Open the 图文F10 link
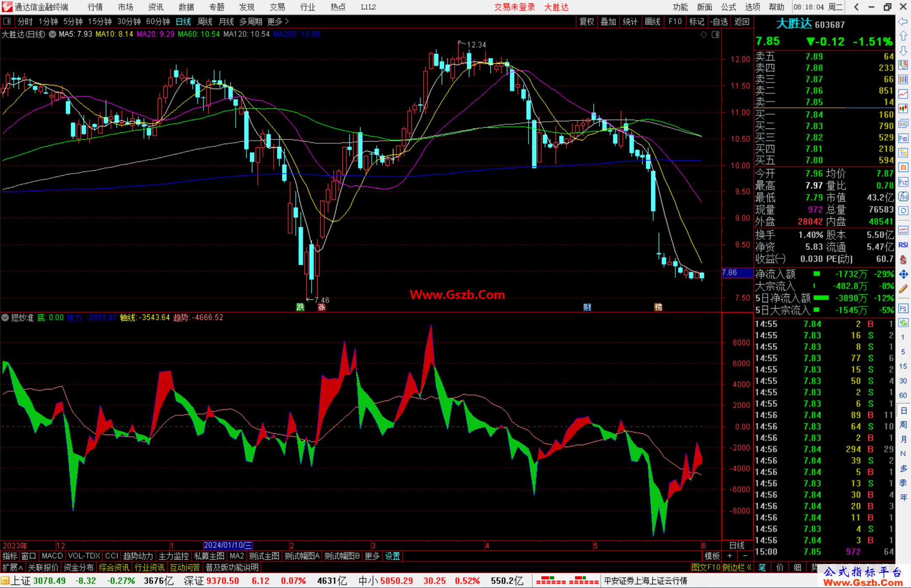The height and width of the screenshot is (588, 911). (x=706, y=567)
